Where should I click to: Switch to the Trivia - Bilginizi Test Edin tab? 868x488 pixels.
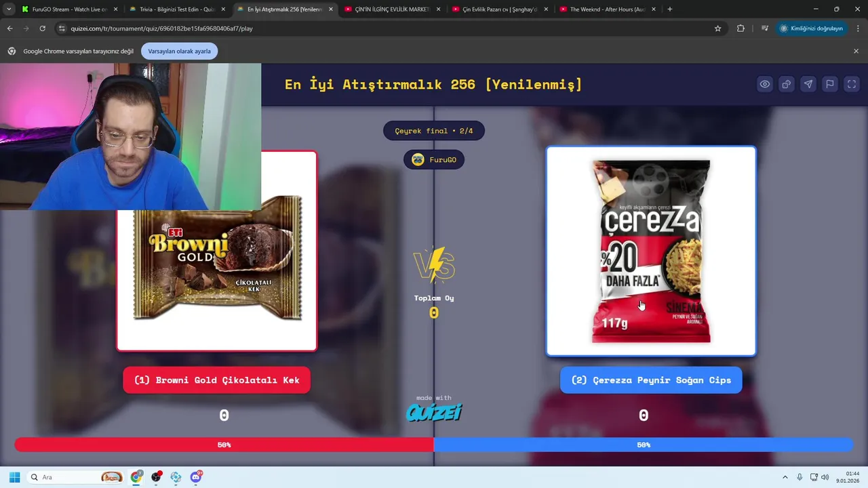tap(178, 9)
